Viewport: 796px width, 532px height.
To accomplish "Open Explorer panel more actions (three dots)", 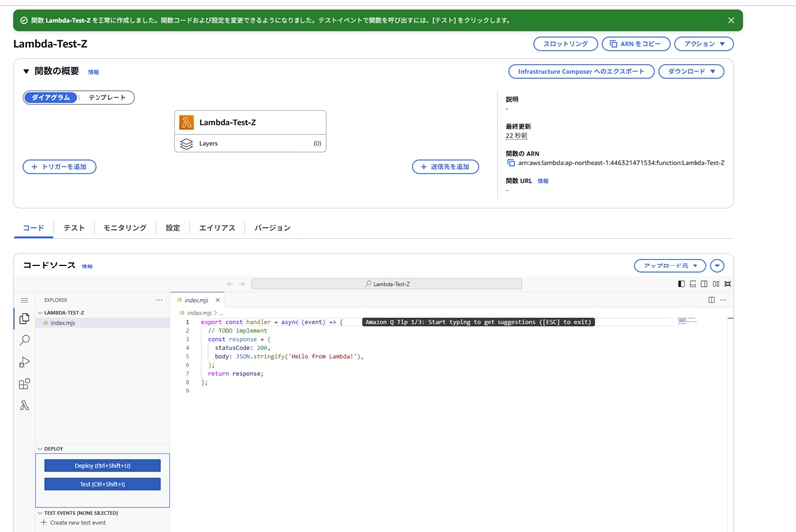I will (159, 300).
